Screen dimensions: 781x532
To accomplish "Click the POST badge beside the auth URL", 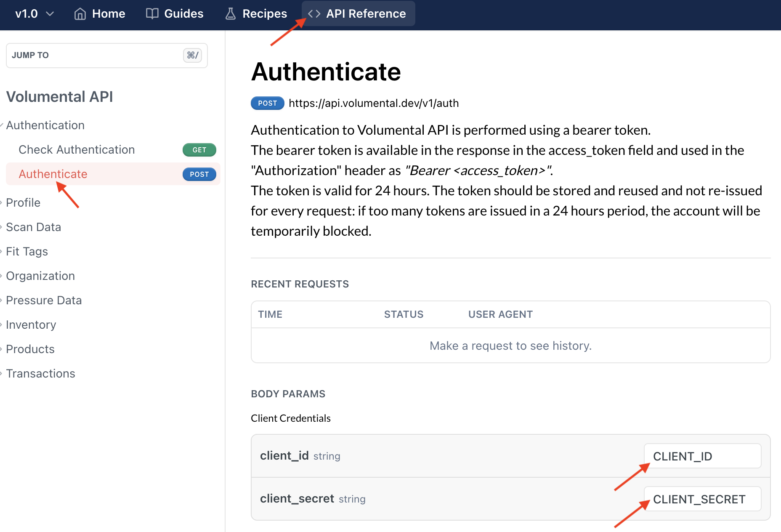I will (x=267, y=103).
